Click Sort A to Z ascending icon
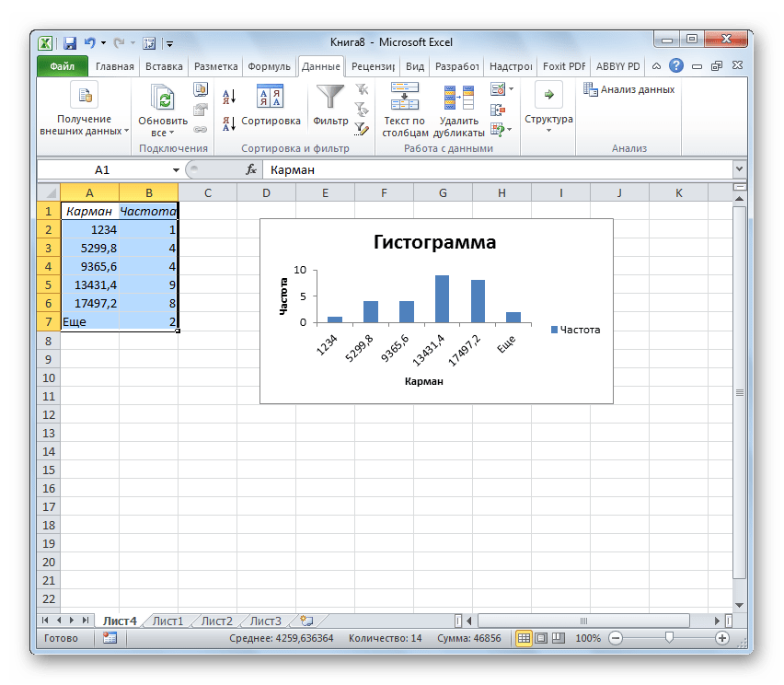The width and height of the screenshot is (784, 685). pos(229,96)
